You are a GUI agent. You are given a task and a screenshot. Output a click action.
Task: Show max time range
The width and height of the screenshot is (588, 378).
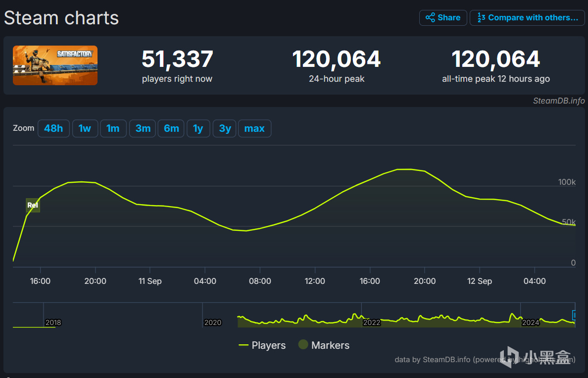tap(254, 128)
